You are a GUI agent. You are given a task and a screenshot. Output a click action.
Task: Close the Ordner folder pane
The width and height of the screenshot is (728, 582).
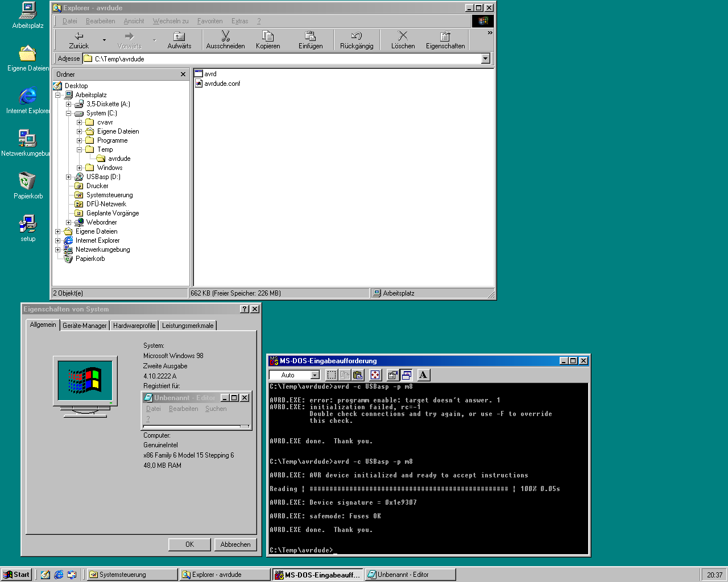click(183, 74)
